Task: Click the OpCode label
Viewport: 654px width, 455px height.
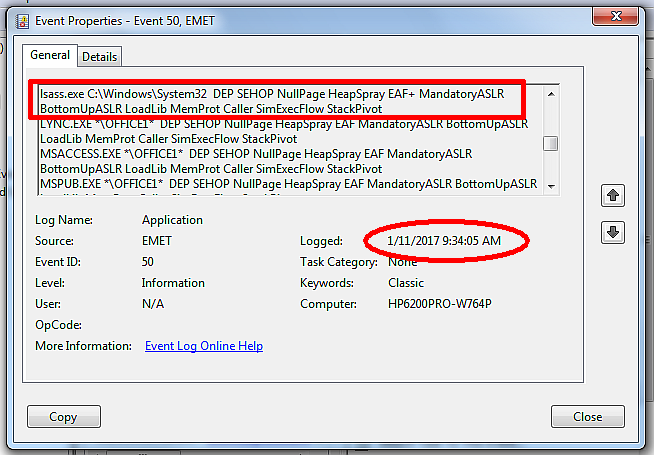Action: (58, 325)
